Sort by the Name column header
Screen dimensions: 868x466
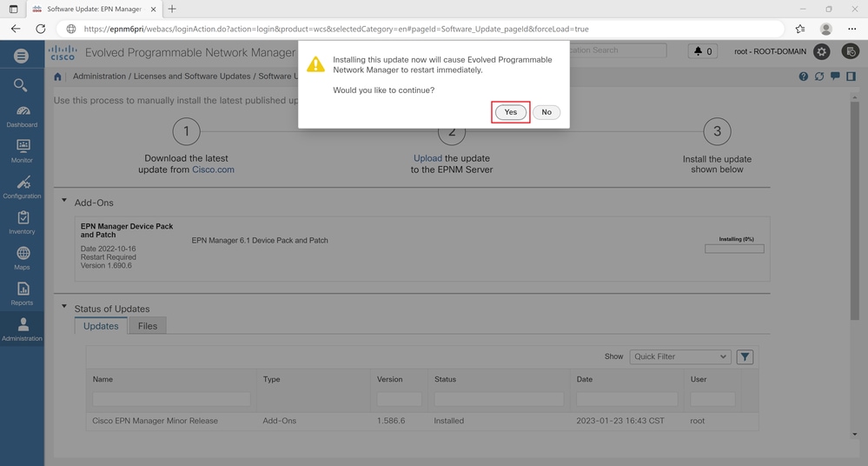click(103, 380)
